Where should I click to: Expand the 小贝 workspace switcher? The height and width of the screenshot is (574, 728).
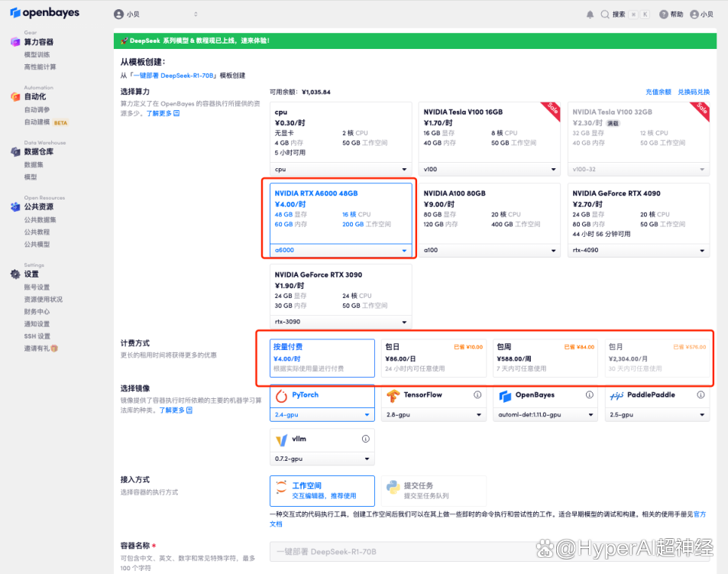click(x=156, y=15)
